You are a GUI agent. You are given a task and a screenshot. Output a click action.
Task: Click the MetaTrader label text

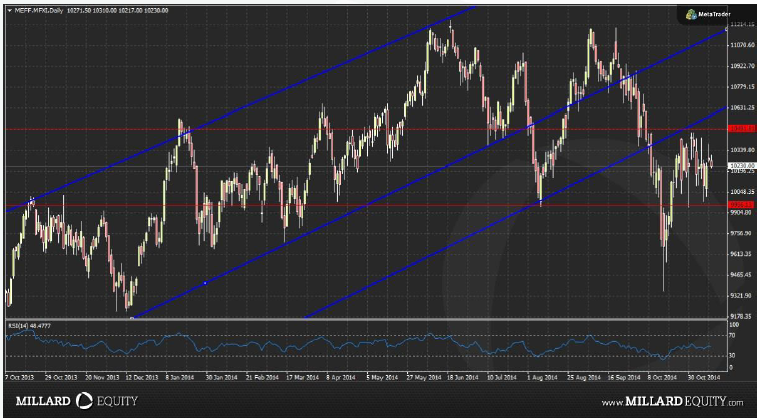715,14
